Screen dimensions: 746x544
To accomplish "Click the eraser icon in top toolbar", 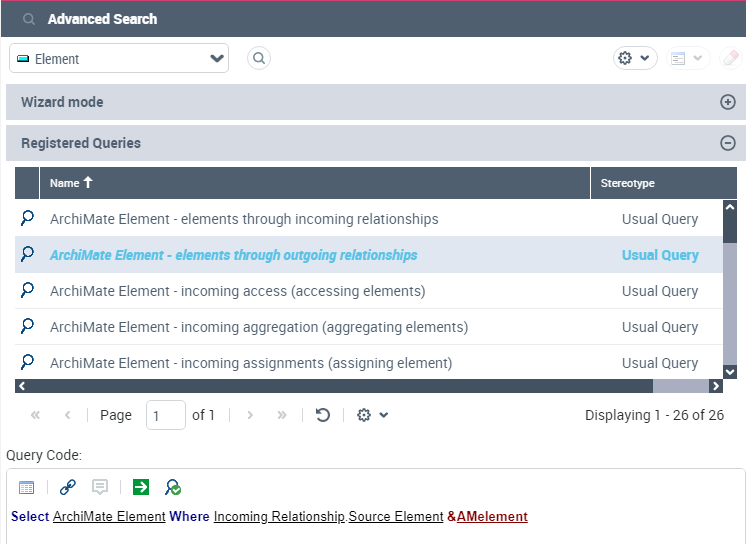I will click(x=730, y=59).
